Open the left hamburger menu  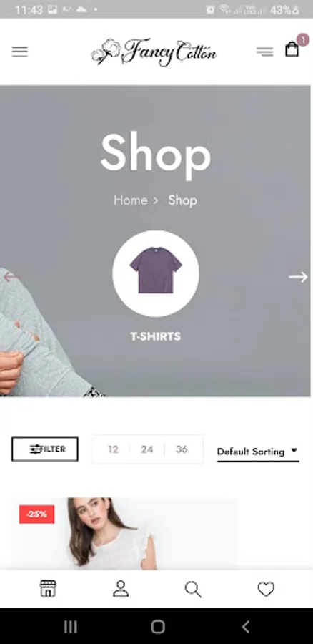(20, 52)
